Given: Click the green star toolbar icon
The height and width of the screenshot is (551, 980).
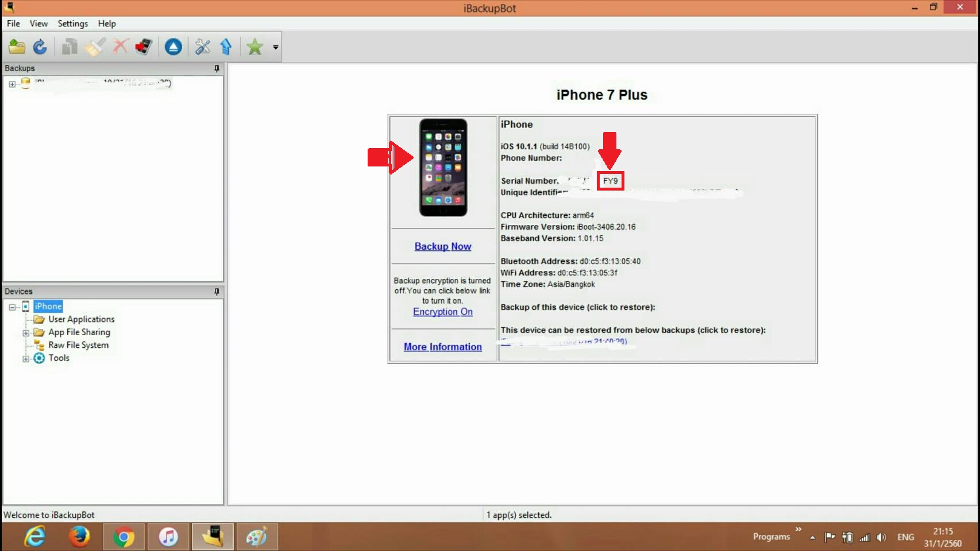Looking at the screenshot, I should click(254, 46).
